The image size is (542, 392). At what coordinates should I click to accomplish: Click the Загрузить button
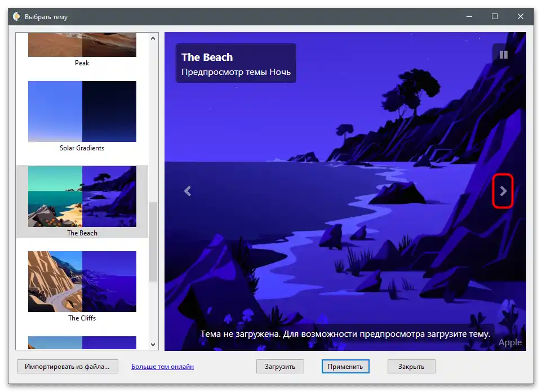pos(280,367)
